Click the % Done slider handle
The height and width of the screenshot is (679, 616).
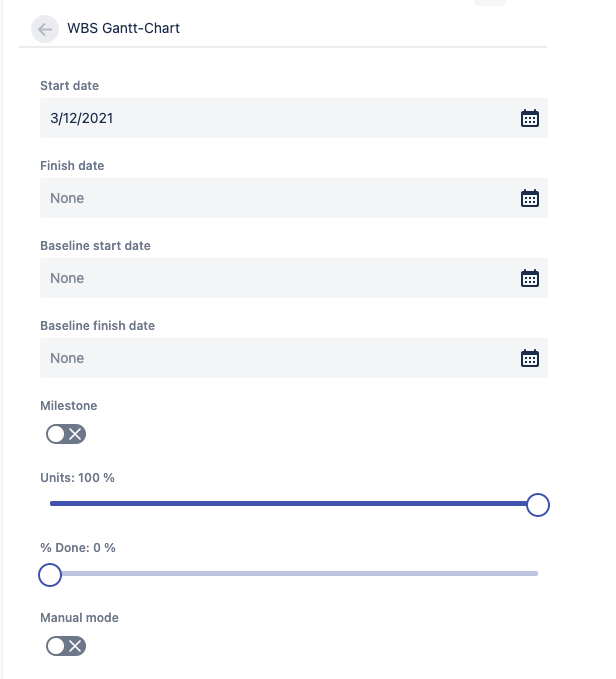tap(50, 575)
